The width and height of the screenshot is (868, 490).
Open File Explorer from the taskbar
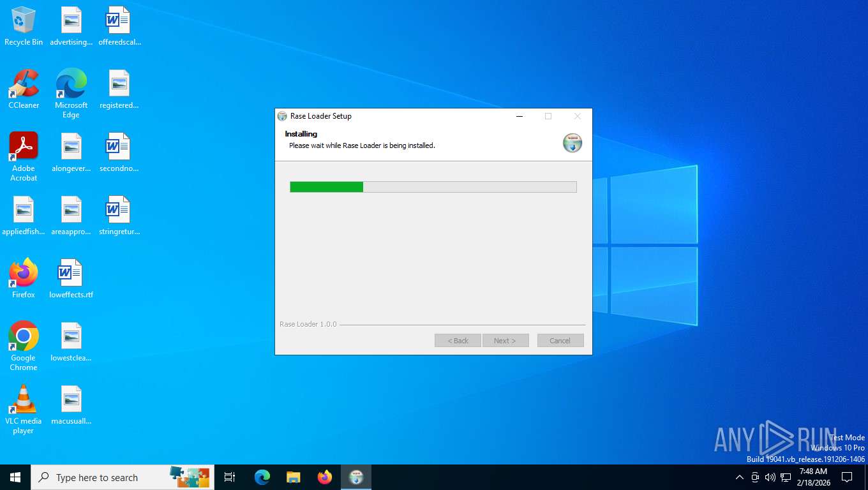[x=294, y=477]
